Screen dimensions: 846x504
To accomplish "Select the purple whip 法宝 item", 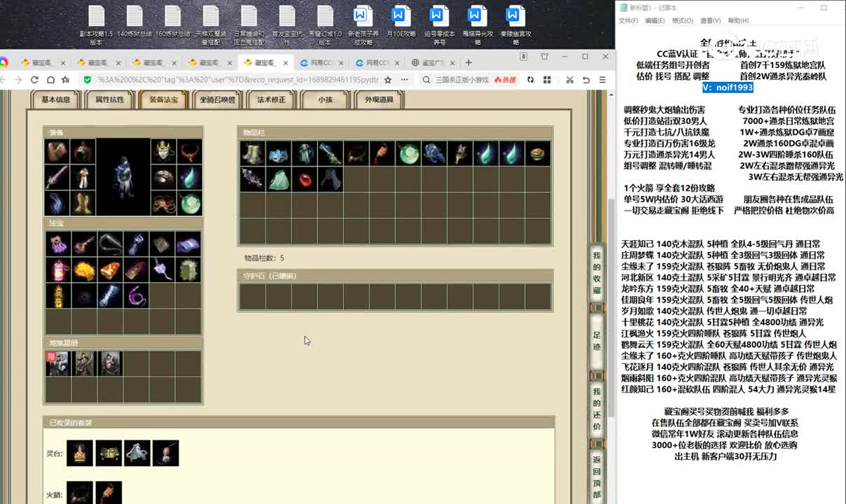I will (x=136, y=295).
